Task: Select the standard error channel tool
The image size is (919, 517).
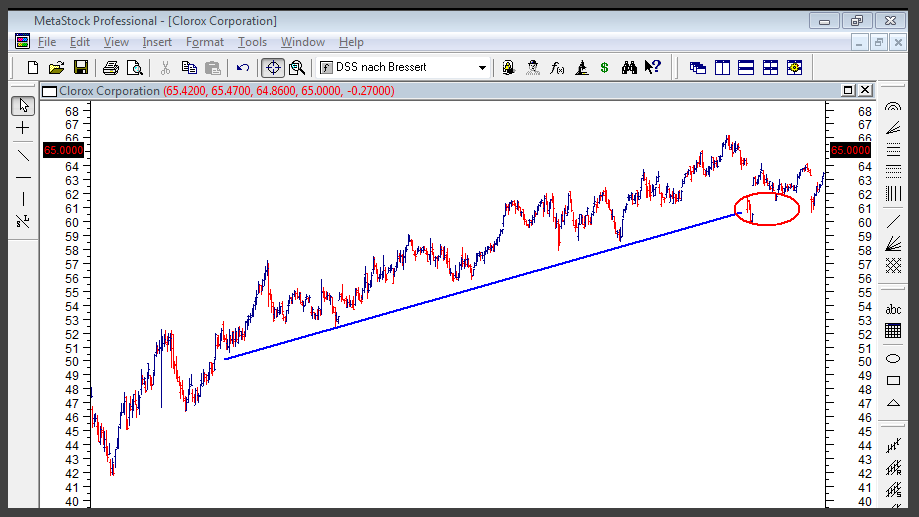Action: point(893,489)
